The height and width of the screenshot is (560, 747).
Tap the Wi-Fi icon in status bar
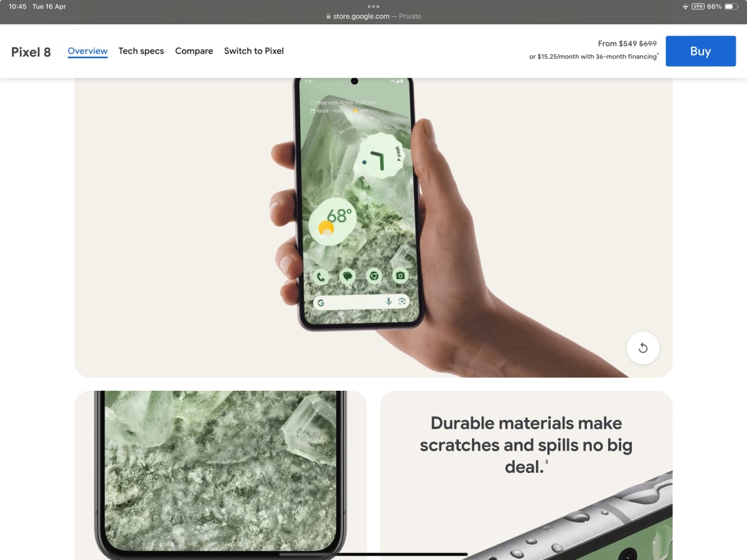pos(685,6)
